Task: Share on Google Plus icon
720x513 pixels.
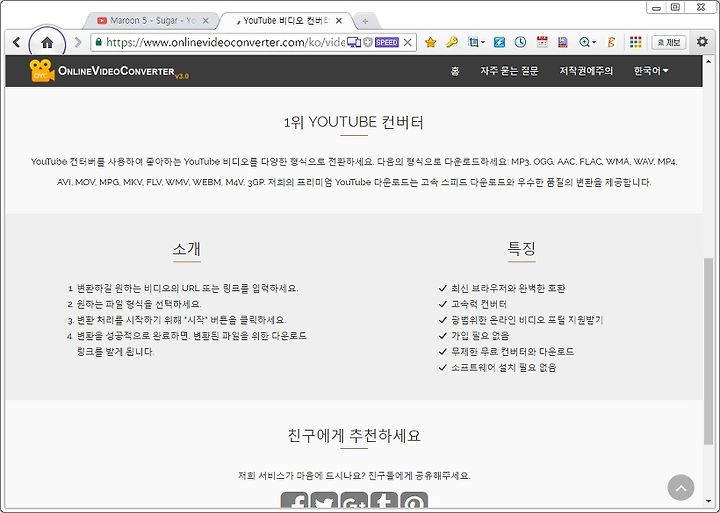Action: (x=354, y=502)
